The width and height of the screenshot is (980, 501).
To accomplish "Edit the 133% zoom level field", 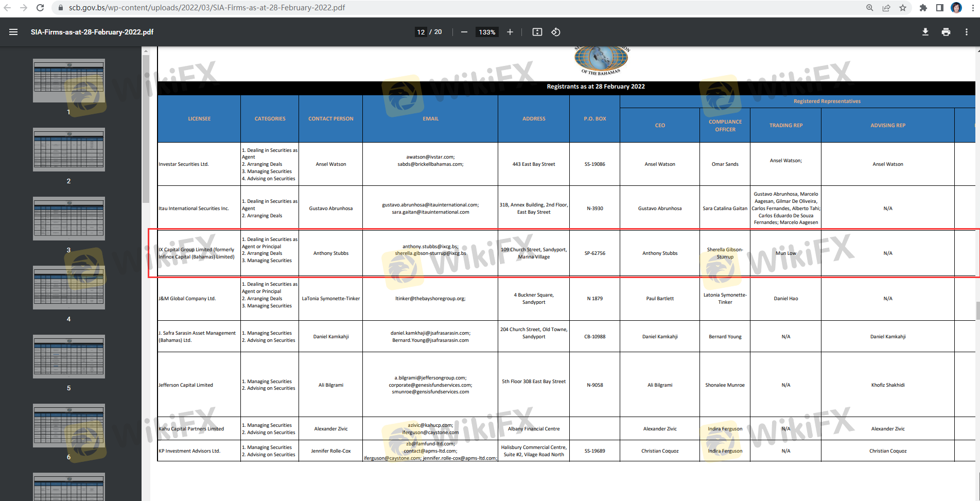I will pyautogui.click(x=487, y=32).
